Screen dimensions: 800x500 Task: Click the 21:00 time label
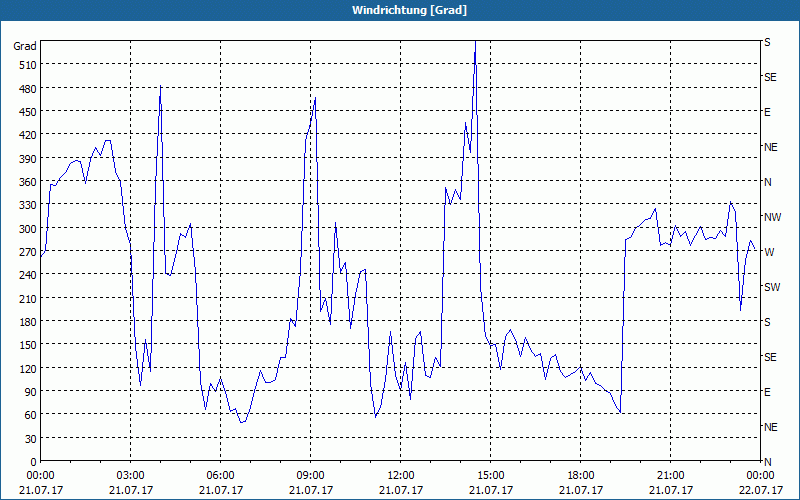click(670, 476)
